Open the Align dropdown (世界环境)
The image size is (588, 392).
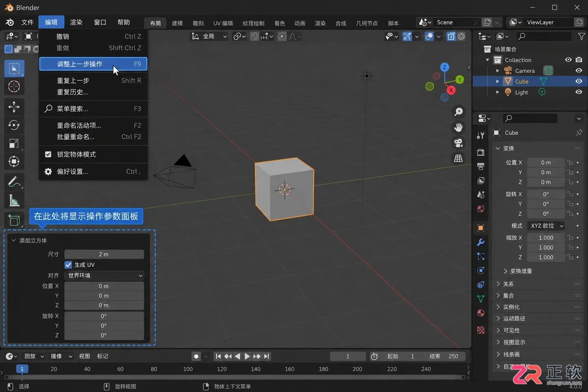click(x=104, y=276)
